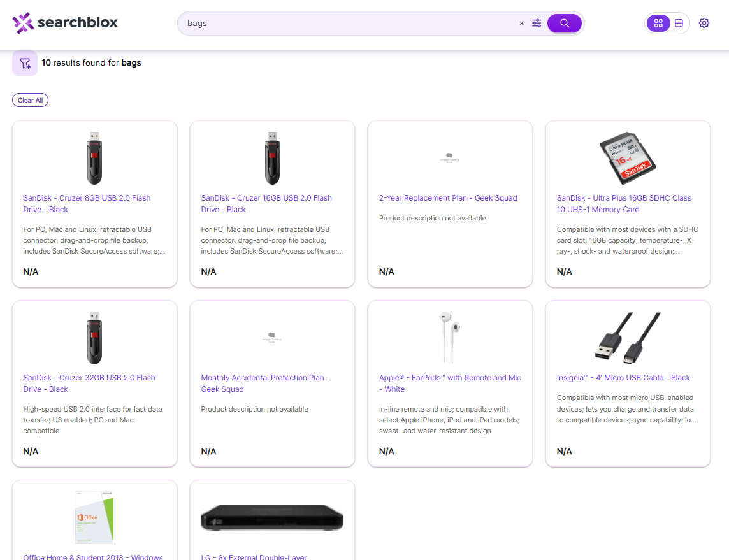Click N/A price on Cruzer 8GB card
This screenshot has width=729, height=560.
click(x=31, y=272)
